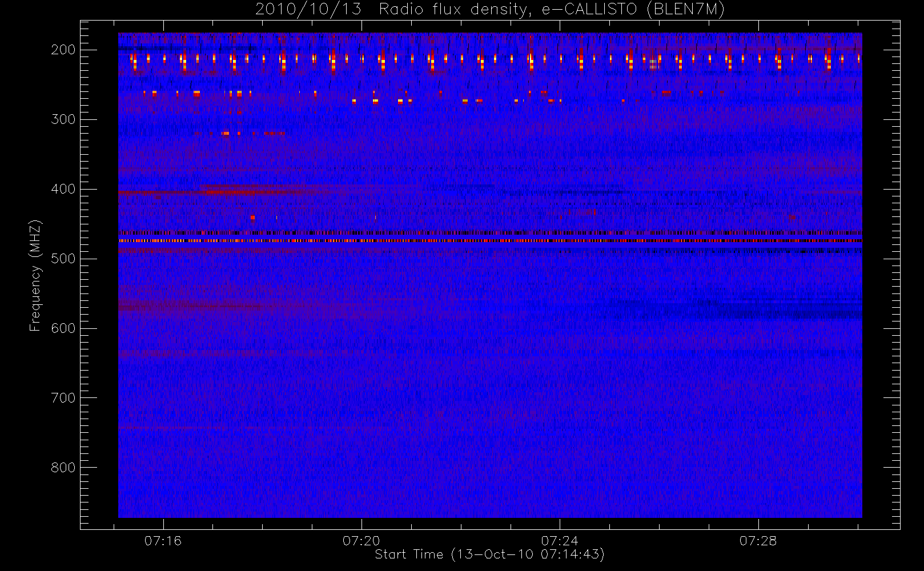Click the 07:28 time tick label
The width and height of the screenshot is (924, 571).
pos(758,541)
